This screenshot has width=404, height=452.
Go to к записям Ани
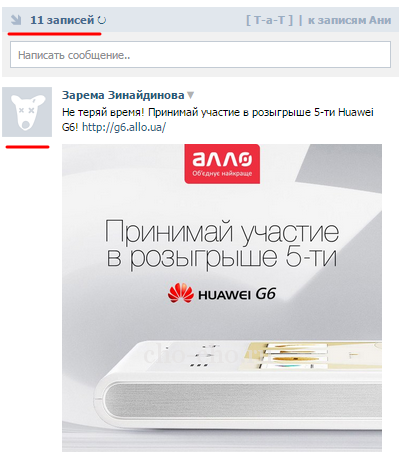click(x=349, y=20)
